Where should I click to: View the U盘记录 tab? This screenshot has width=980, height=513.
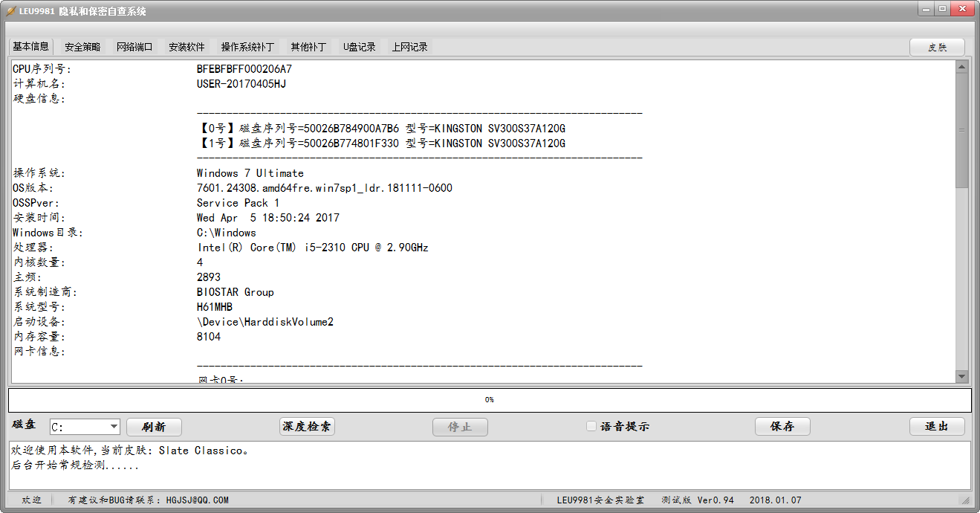360,47
